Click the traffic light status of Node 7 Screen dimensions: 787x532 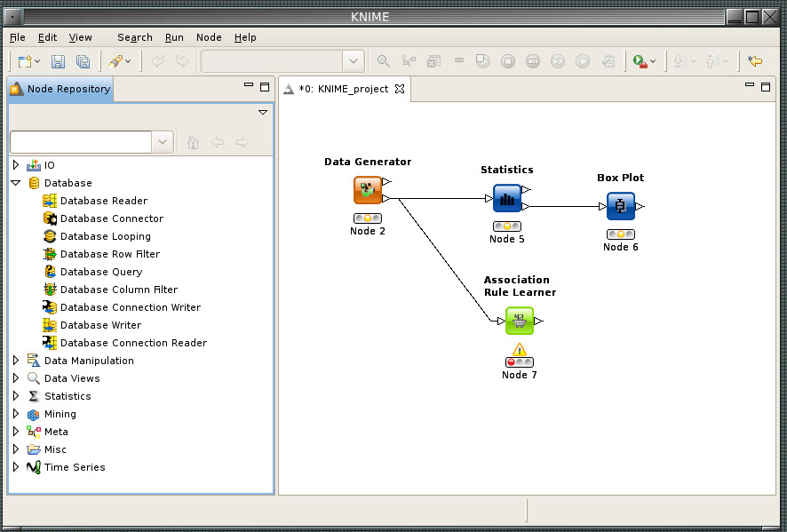520,361
